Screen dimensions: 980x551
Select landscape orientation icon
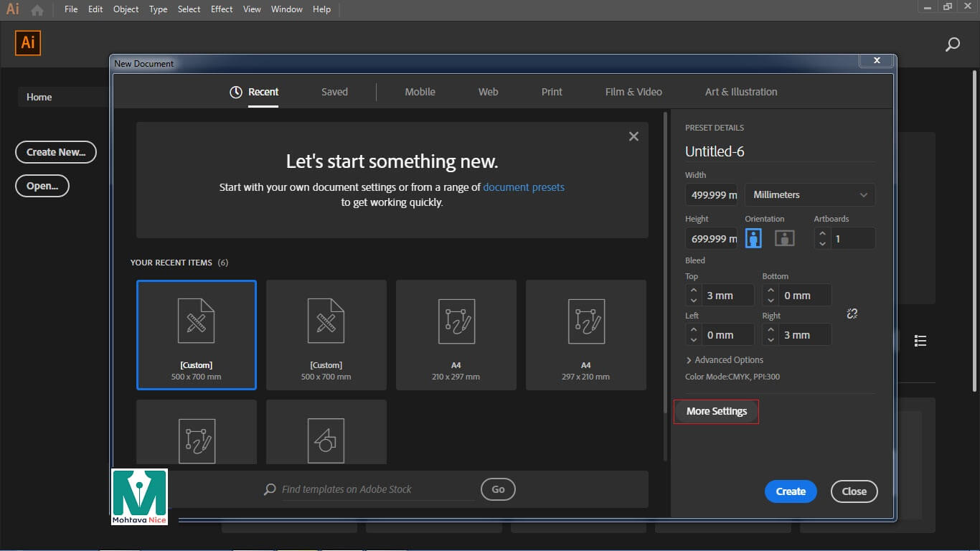pyautogui.click(x=784, y=238)
